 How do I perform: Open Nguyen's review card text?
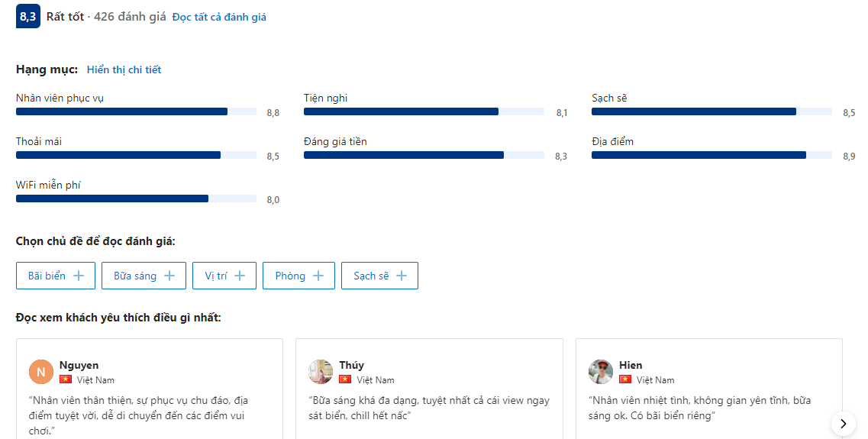138,415
